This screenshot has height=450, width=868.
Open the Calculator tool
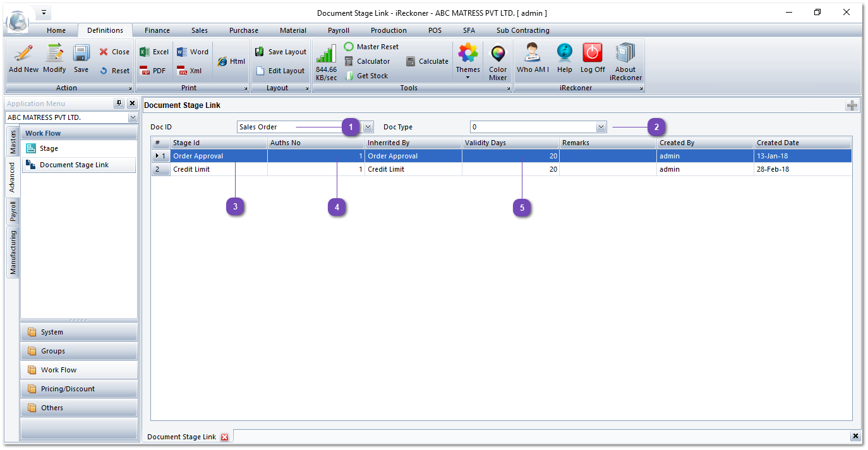click(367, 61)
